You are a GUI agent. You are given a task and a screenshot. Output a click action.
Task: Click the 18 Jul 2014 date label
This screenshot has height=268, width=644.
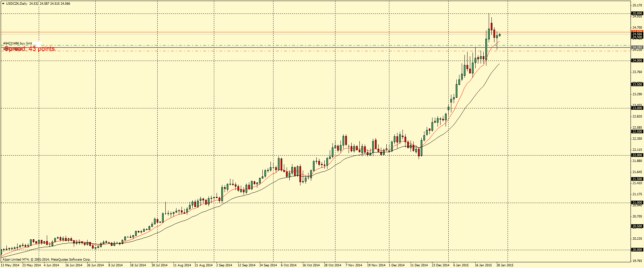click(x=138, y=265)
